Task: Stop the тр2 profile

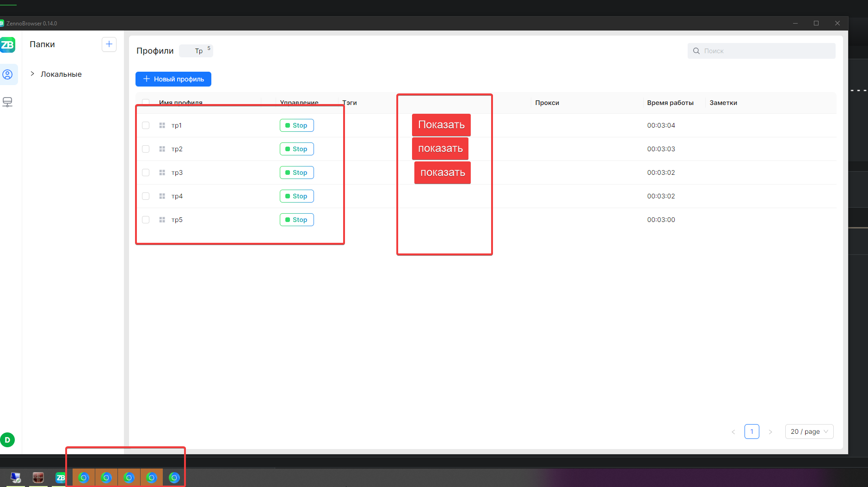Action: 297,149
